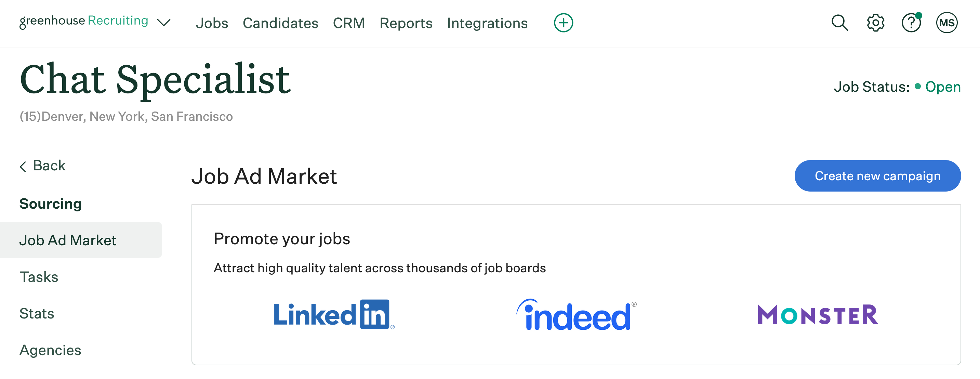Image resolution: width=980 pixels, height=379 pixels.
Task: Click the Indeed logo
Action: coord(576,314)
